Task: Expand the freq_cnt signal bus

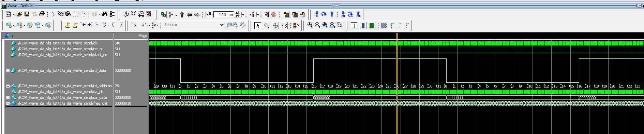Action: (8, 104)
